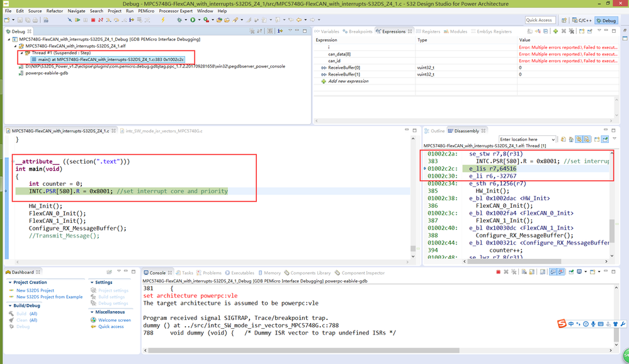Screen dimensions: 629x364
Task: Click the Debug bug launch icon
Action: pos(179,20)
